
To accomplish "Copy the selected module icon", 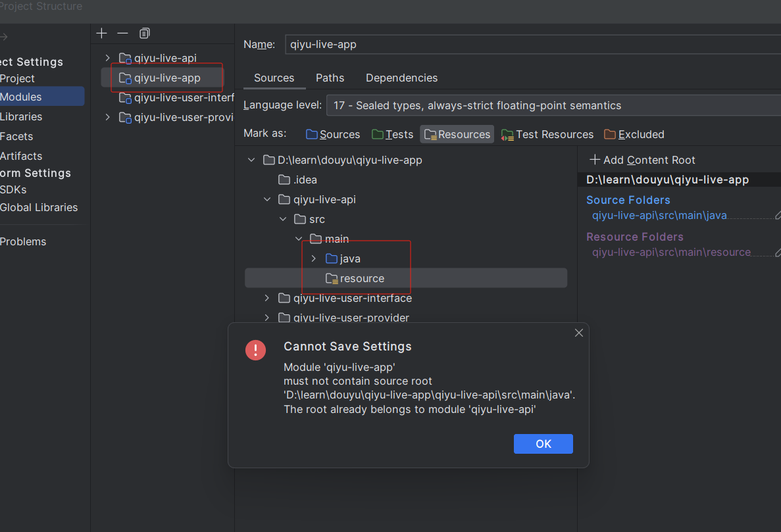I will pos(145,34).
